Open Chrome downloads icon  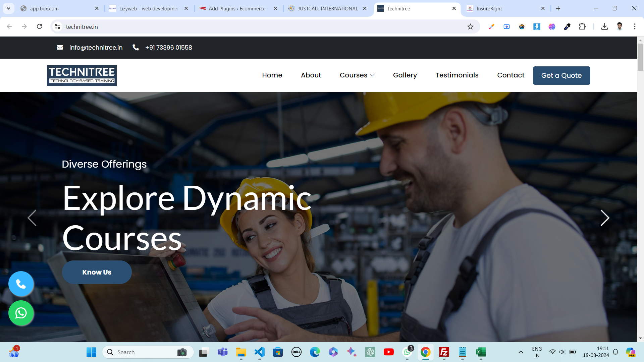(x=604, y=26)
